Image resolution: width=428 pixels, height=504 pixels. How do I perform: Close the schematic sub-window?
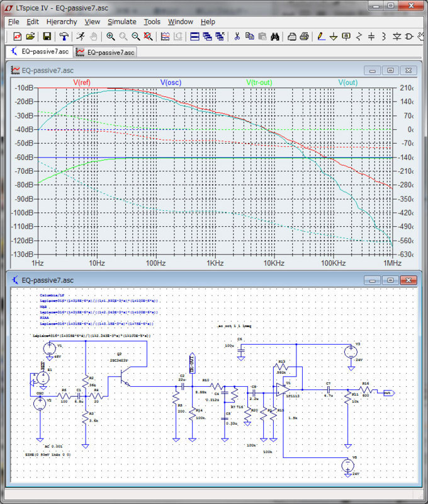point(408,280)
